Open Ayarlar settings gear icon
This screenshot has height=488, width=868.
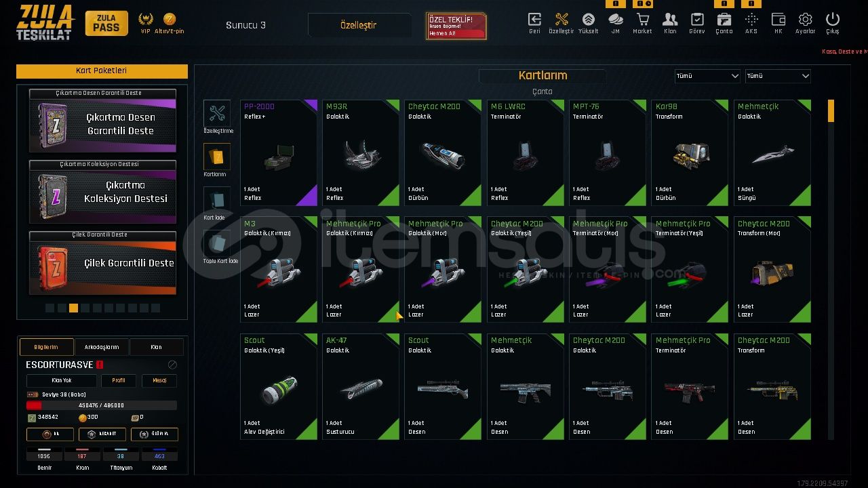[805, 22]
